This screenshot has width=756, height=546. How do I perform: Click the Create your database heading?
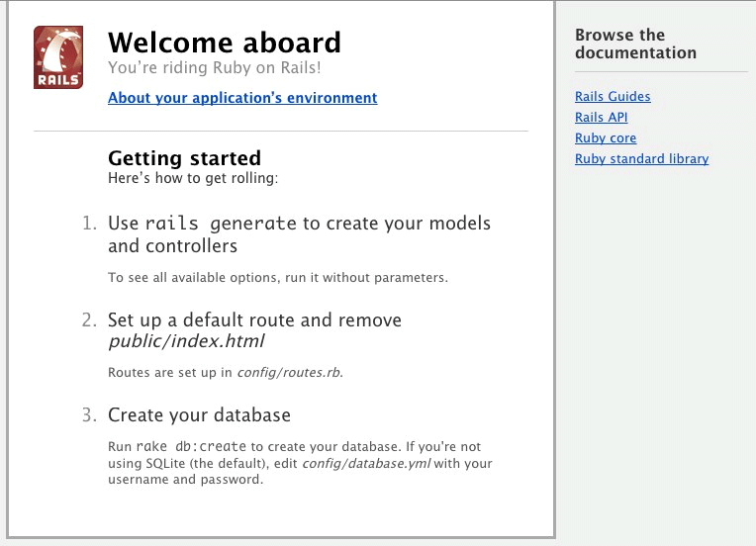[x=199, y=414]
